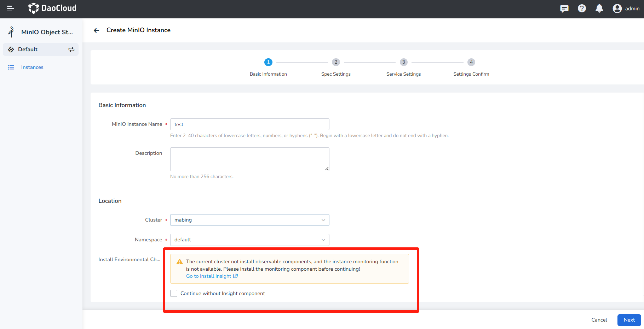Click the warning triangle icon in alert
The image size is (644, 329).
180,262
